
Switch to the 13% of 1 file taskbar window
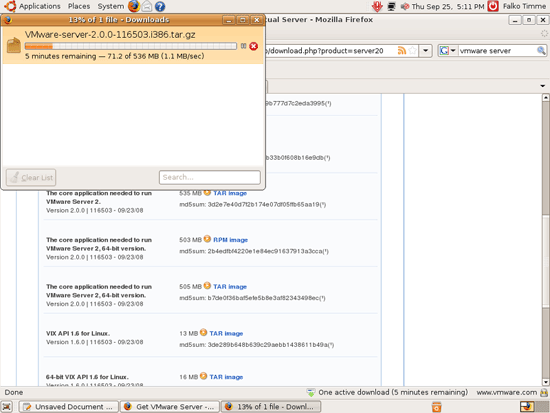pyautogui.click(x=270, y=407)
